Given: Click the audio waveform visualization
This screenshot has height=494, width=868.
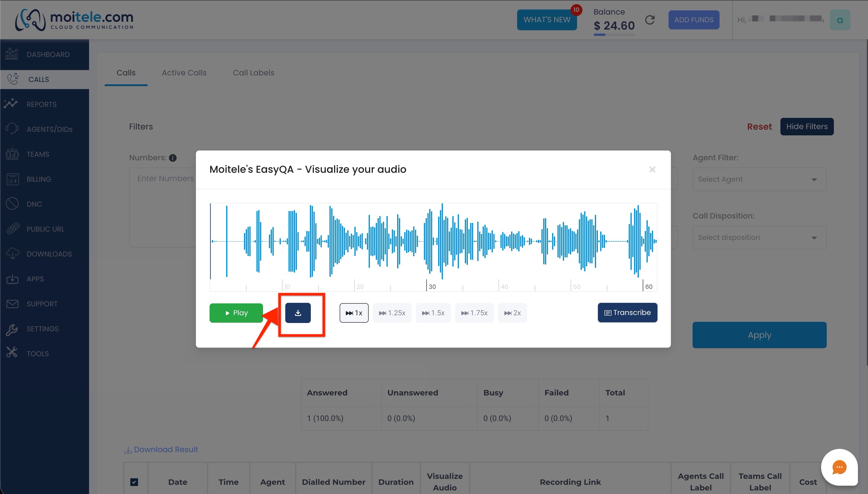Looking at the screenshot, I should (x=433, y=241).
